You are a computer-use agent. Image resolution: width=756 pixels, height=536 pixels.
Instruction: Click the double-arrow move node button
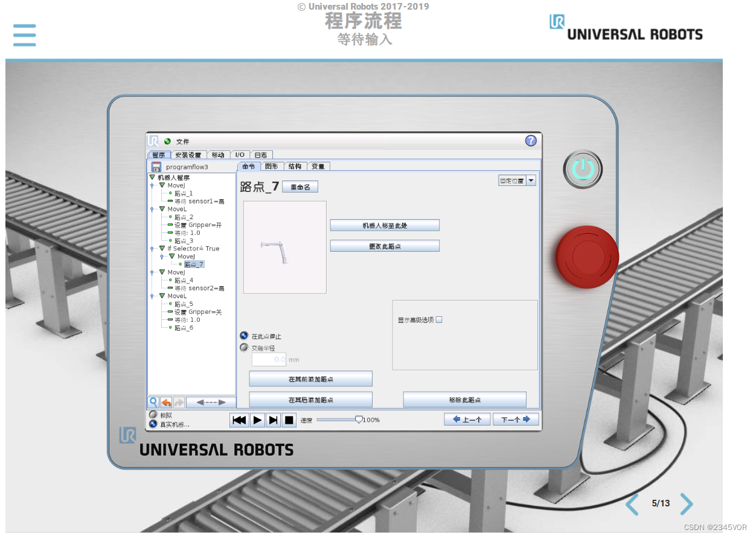tap(211, 402)
